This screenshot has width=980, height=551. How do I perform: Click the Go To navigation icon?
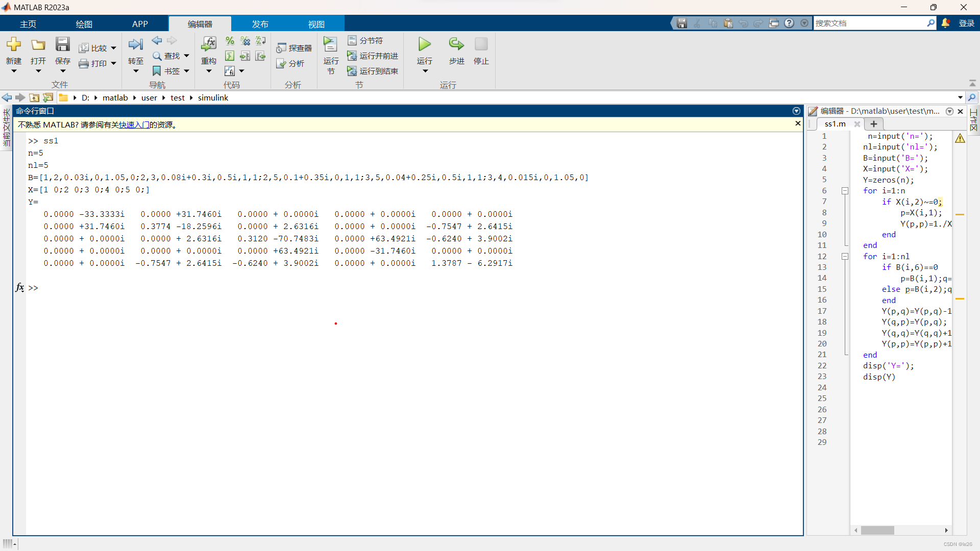coord(136,44)
